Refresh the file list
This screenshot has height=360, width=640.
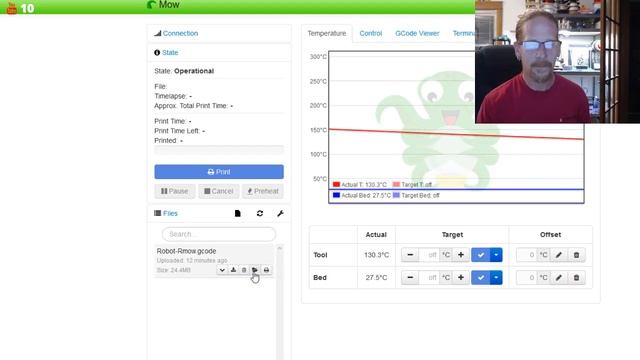(260, 213)
